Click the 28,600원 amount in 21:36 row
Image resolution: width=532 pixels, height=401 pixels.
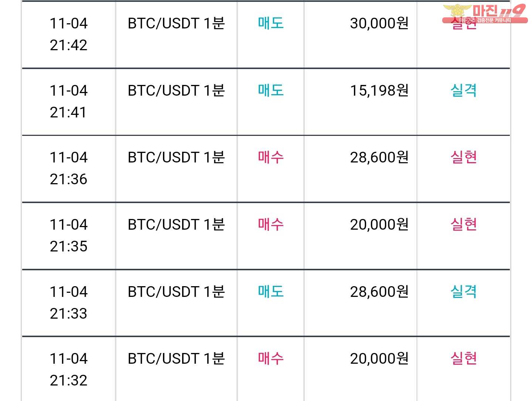(x=379, y=157)
